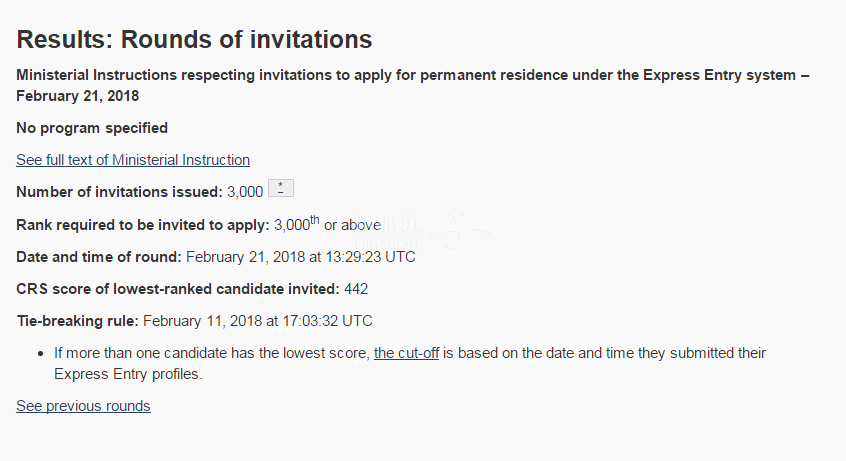Open the See previous rounds link
The width and height of the screenshot is (846, 461).
[x=83, y=406]
